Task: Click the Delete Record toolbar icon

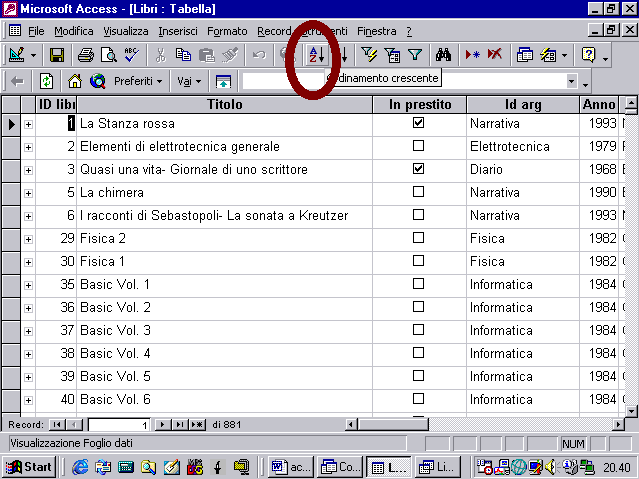Action: click(495, 55)
